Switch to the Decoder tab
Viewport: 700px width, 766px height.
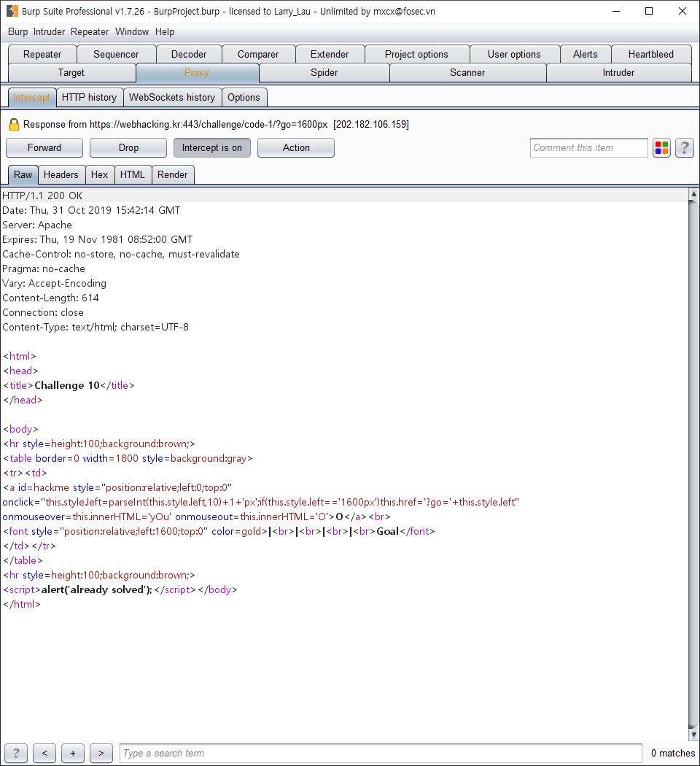click(x=189, y=54)
